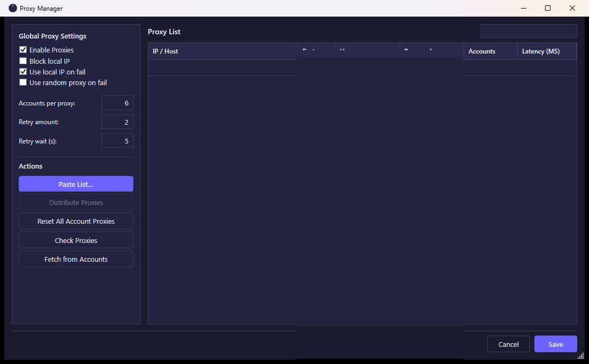
Task: Click the Proxy Manager app icon
Action: [13, 8]
